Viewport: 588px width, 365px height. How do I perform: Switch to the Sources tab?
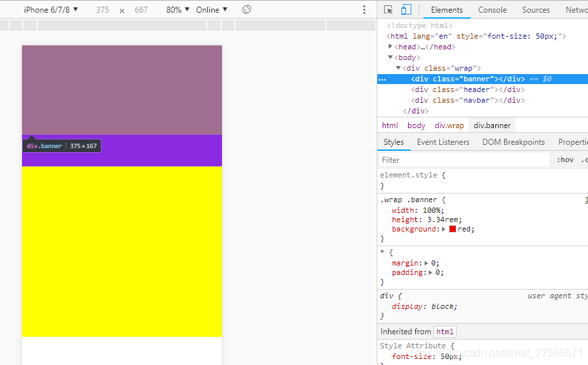tap(536, 10)
